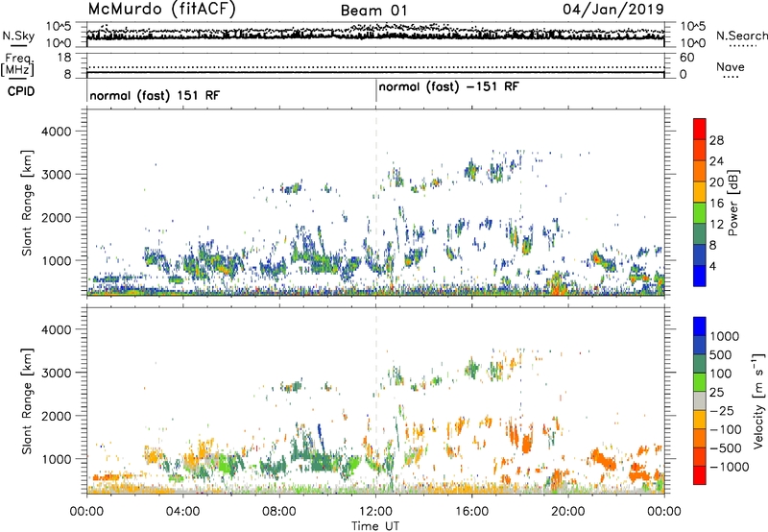Image resolution: width=768 pixels, height=532 pixels.
Task: Click the Power [dB] colorbar label
Action: pyautogui.click(x=732, y=203)
